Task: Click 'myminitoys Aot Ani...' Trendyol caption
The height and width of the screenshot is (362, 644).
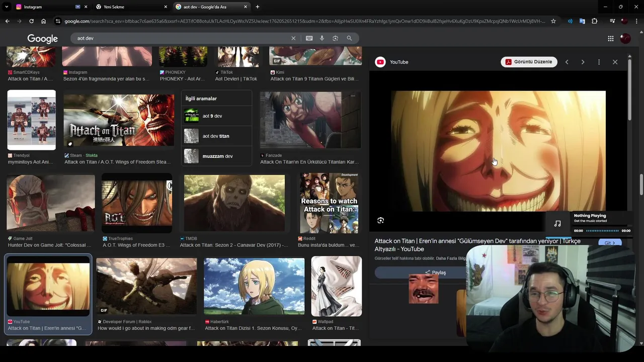Action: [30, 162]
